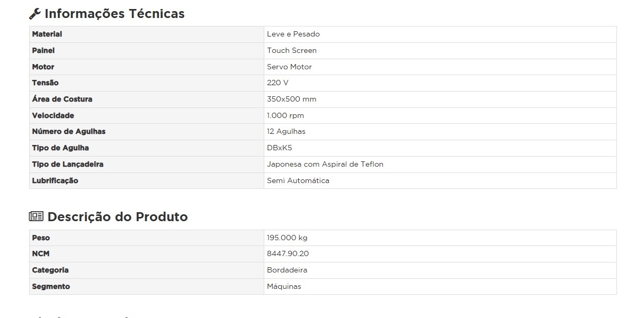
Task: Click the 195.000 kg weight value
Action: (x=287, y=238)
